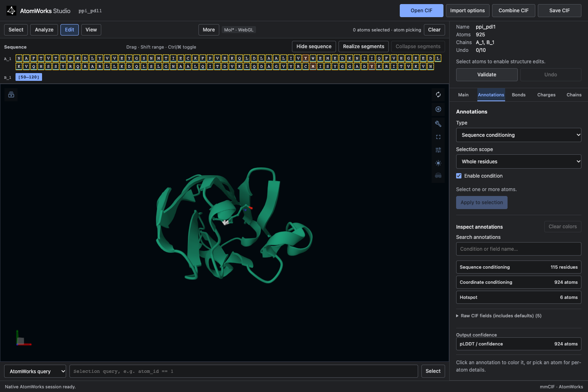Color by Hotspot annotation row
Screen dimensions: 588x392
[519, 297]
